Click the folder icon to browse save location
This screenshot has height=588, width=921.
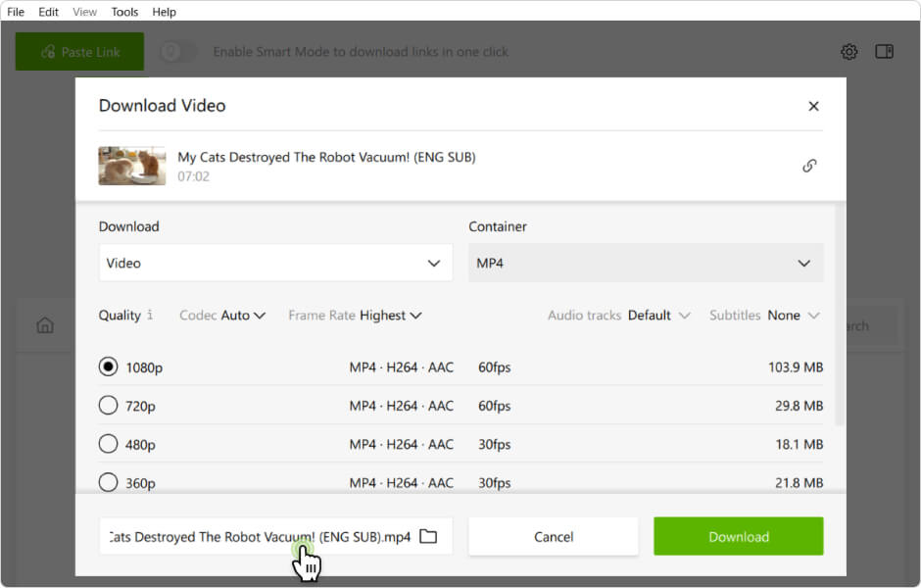(x=428, y=536)
